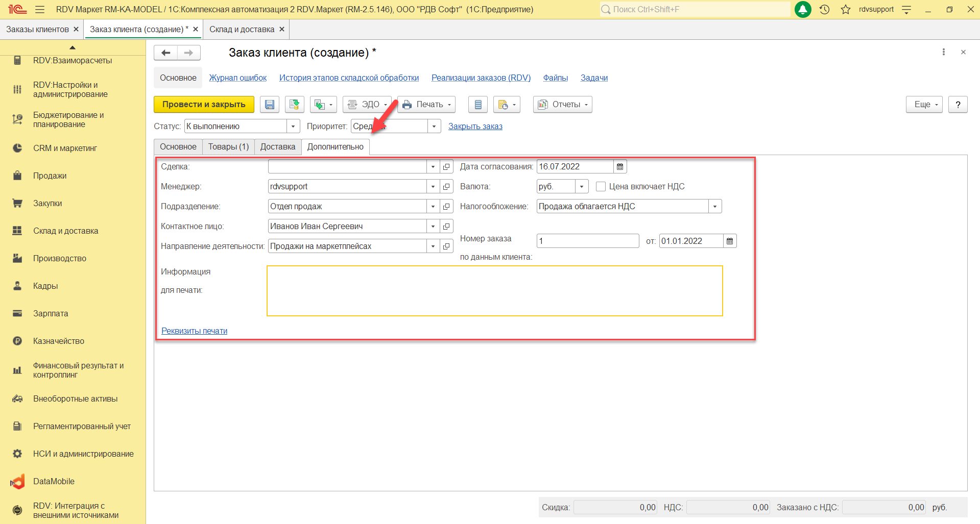Open the Валюта dropdown arrow

coord(582,187)
